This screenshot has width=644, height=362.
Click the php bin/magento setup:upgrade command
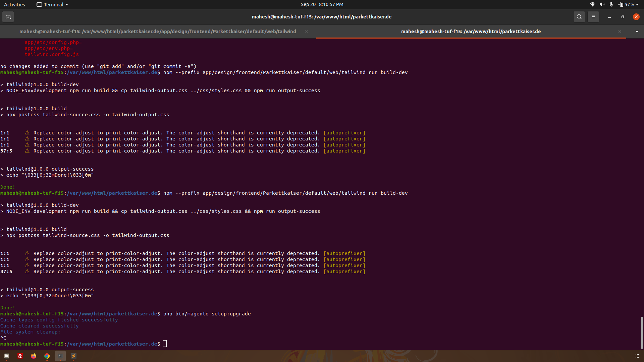pyautogui.click(x=207, y=314)
